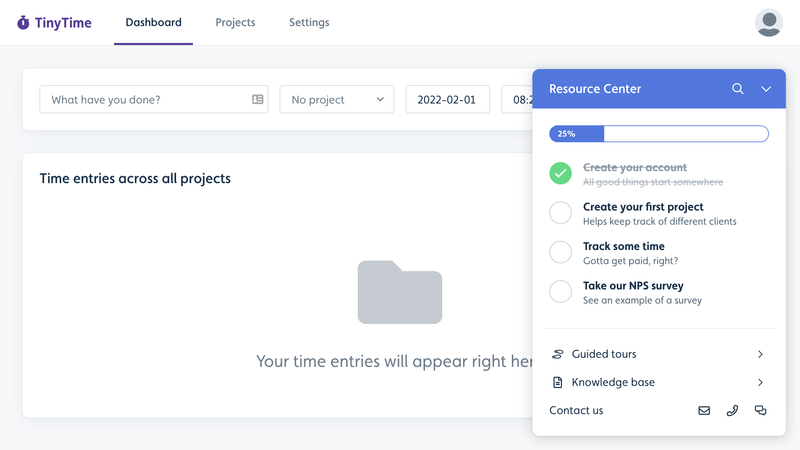Focus the What have you done? field

coord(146,100)
